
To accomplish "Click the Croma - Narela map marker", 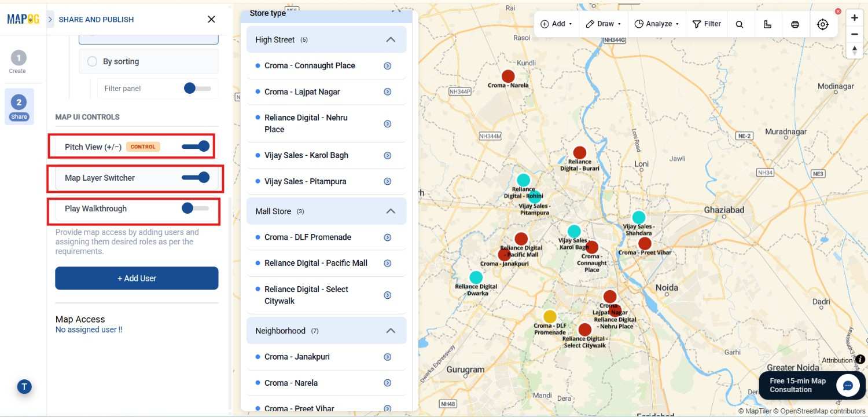I will coord(508,76).
